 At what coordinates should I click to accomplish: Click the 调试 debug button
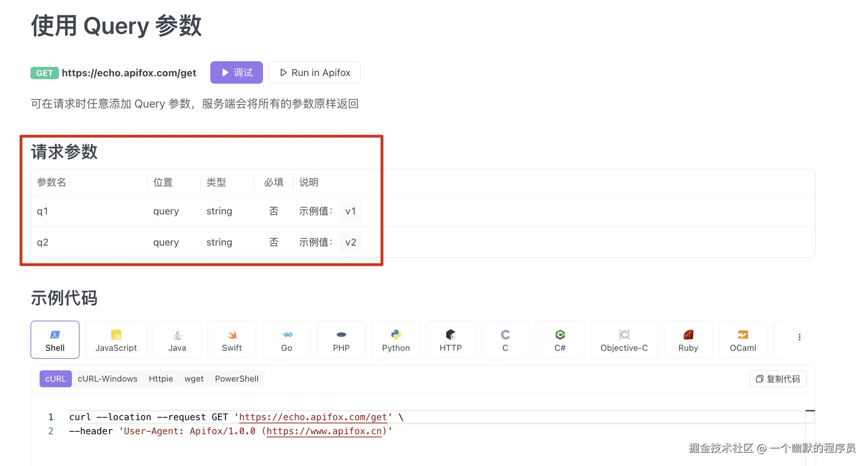click(x=236, y=72)
